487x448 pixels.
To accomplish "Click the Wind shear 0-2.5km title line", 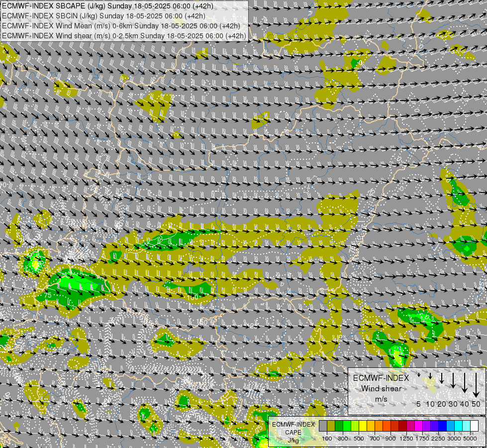I will [124, 36].
